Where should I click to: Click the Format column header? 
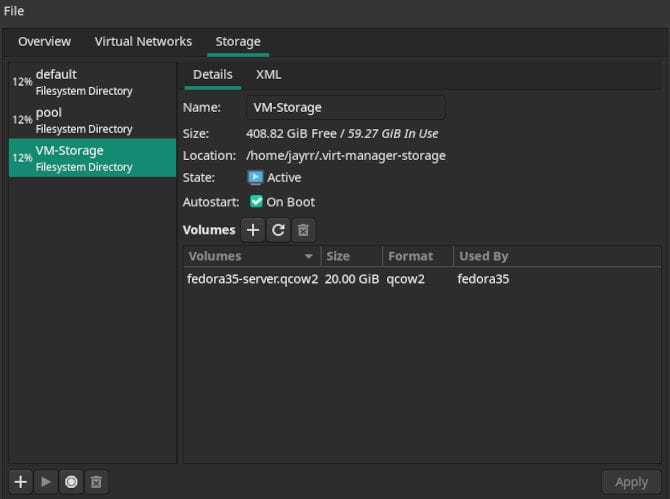click(418, 256)
